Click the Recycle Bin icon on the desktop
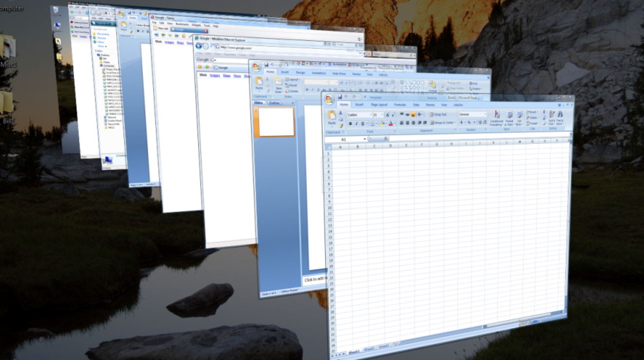Image resolution: width=644 pixels, height=360 pixels. [56, 9]
